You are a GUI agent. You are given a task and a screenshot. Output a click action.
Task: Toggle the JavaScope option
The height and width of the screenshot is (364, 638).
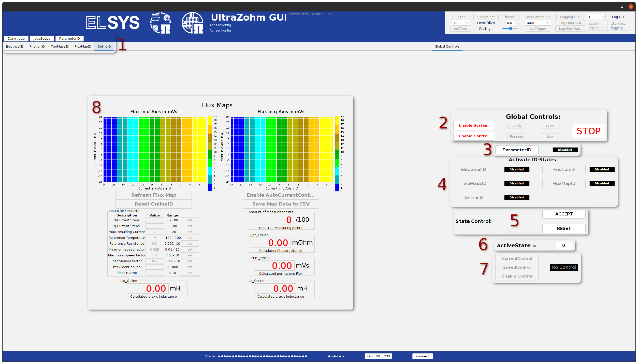click(42, 38)
